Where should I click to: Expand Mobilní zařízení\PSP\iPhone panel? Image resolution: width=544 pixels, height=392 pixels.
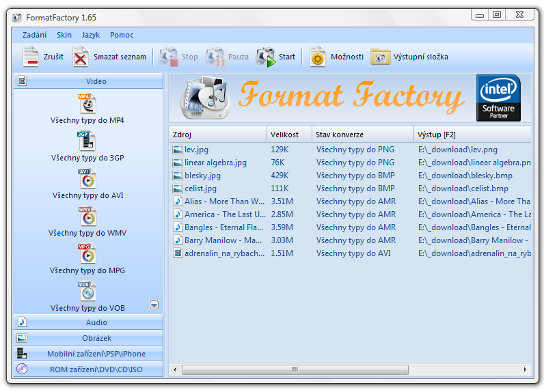click(88, 354)
